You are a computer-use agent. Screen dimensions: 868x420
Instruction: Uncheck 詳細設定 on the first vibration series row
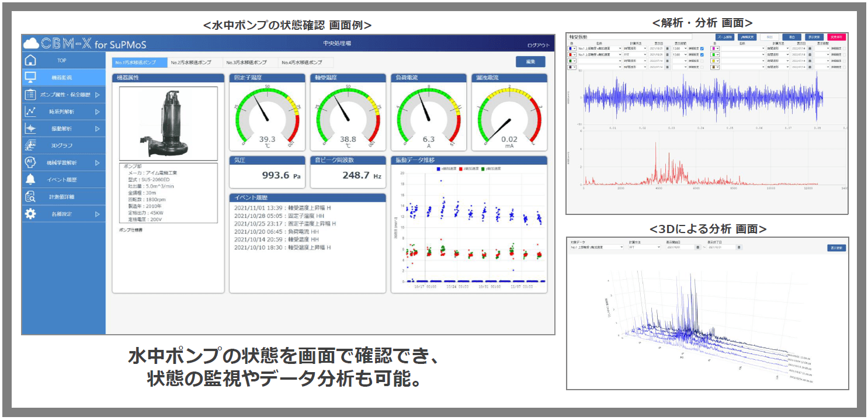702,49
